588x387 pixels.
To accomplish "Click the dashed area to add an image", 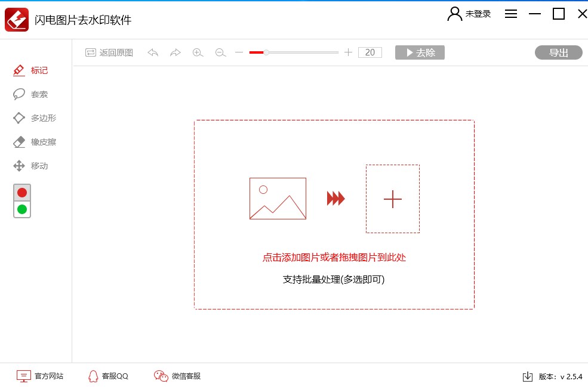I will click(x=334, y=215).
